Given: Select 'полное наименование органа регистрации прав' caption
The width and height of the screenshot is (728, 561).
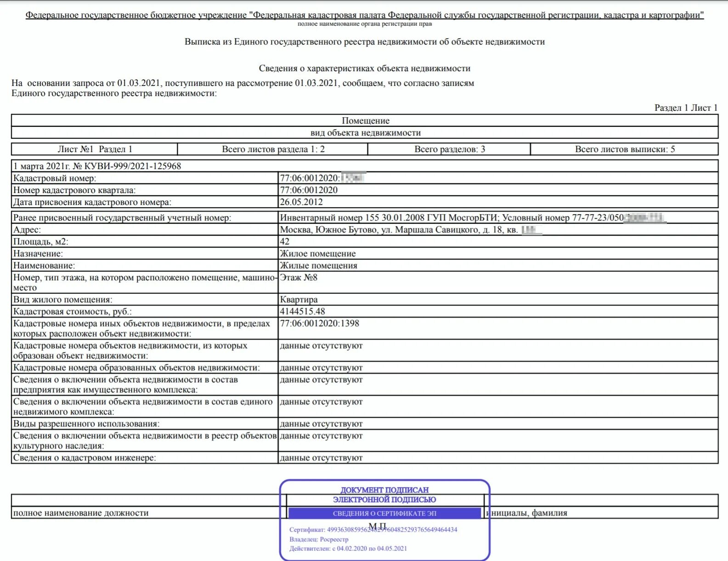Looking at the screenshot, I should [365, 24].
